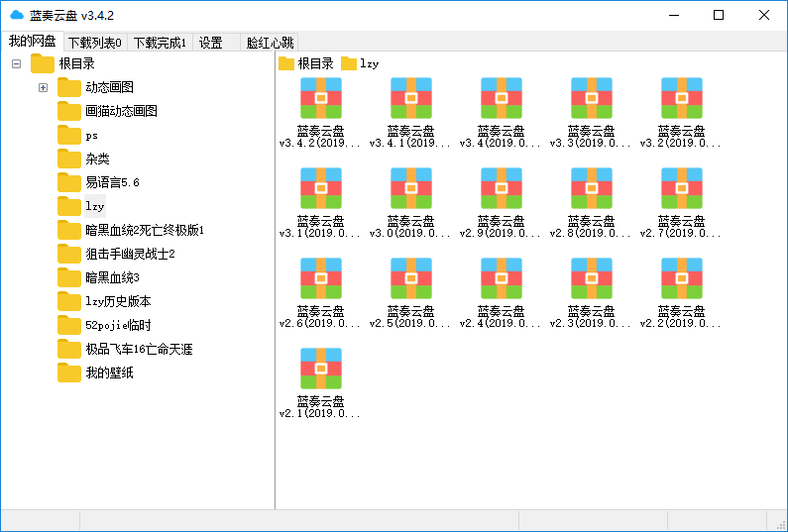This screenshot has width=788, height=532.
Task: Select the 我的壁纸 folder in tree
Action: click(109, 372)
